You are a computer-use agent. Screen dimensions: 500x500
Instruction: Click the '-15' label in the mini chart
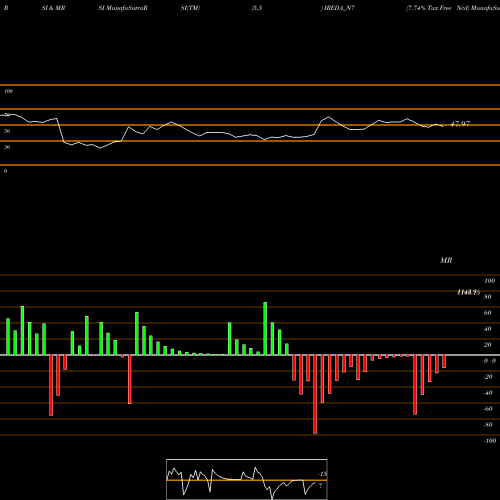[x=323, y=474]
